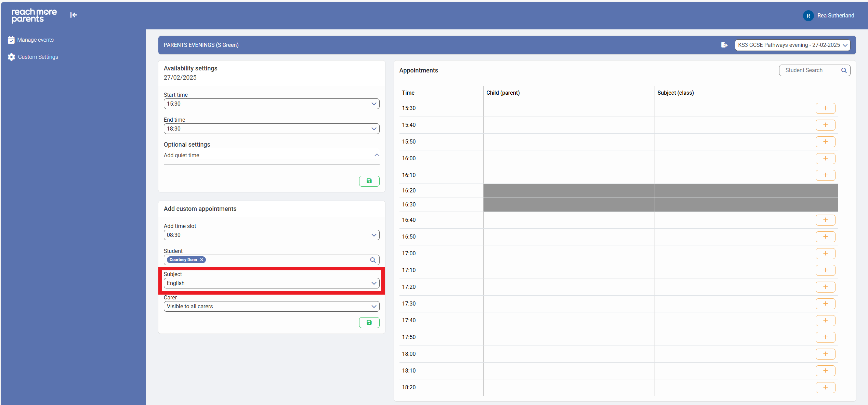868x405 pixels.
Task: Open the Start time dropdown
Action: point(271,104)
